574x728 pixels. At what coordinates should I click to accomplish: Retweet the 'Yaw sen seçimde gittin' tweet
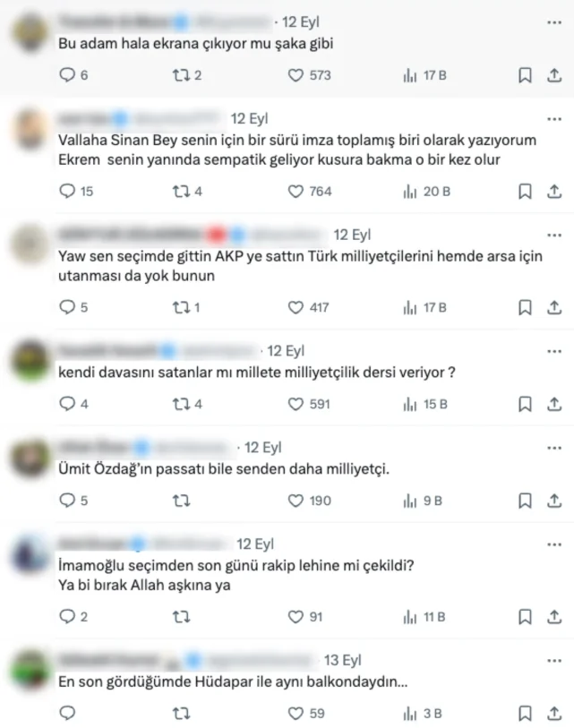tap(186, 307)
